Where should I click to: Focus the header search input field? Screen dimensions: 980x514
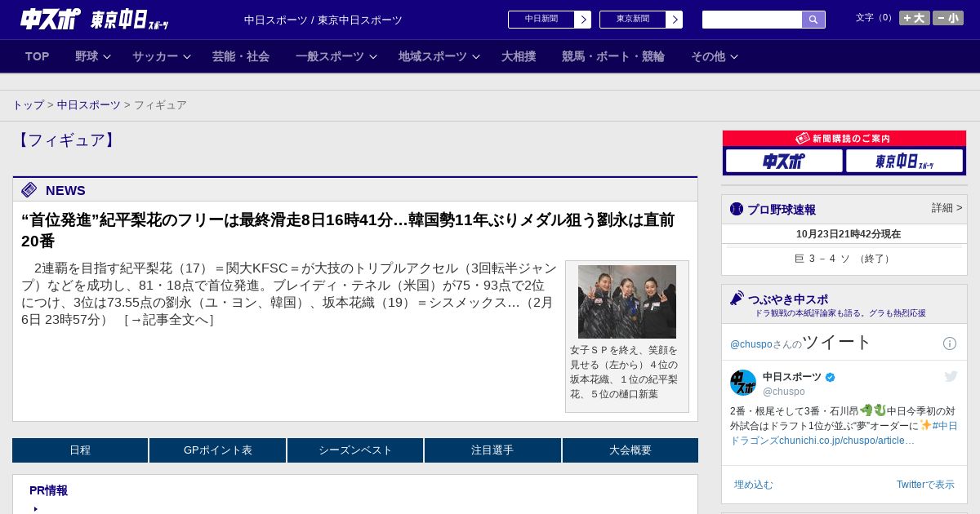(752, 20)
